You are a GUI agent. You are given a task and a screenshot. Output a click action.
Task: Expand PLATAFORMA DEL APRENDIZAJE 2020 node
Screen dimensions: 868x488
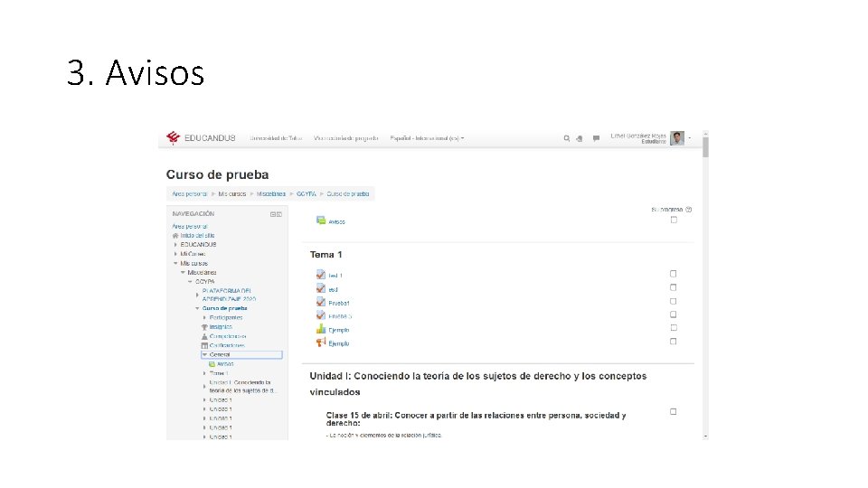[197, 295]
